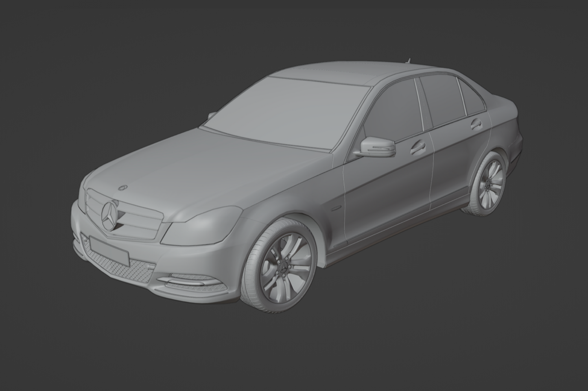Select the rear wheel of the car model
The image size is (588, 391).
pyautogui.click(x=487, y=184)
